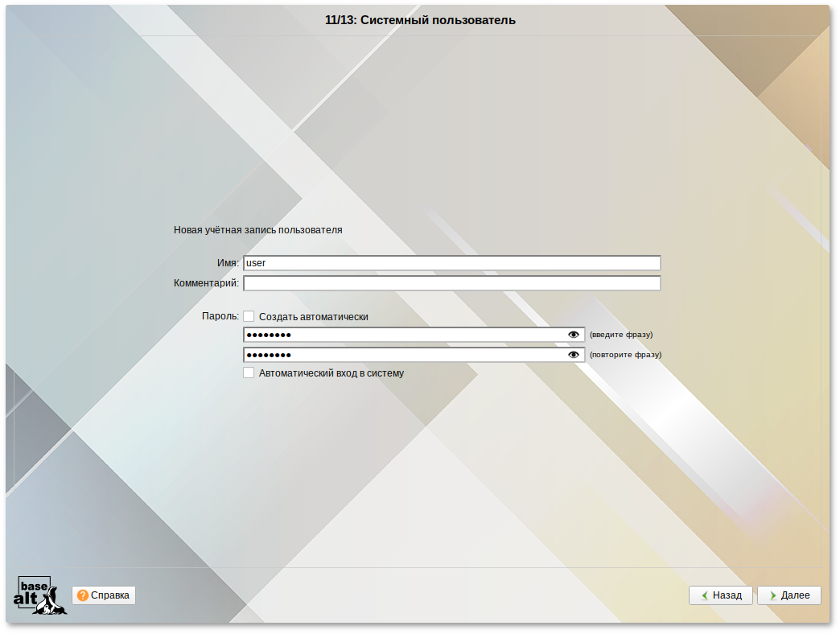Click the 'Новая учётная запись пользователя' heading
Screen dimensions: 840x634
click(x=258, y=230)
